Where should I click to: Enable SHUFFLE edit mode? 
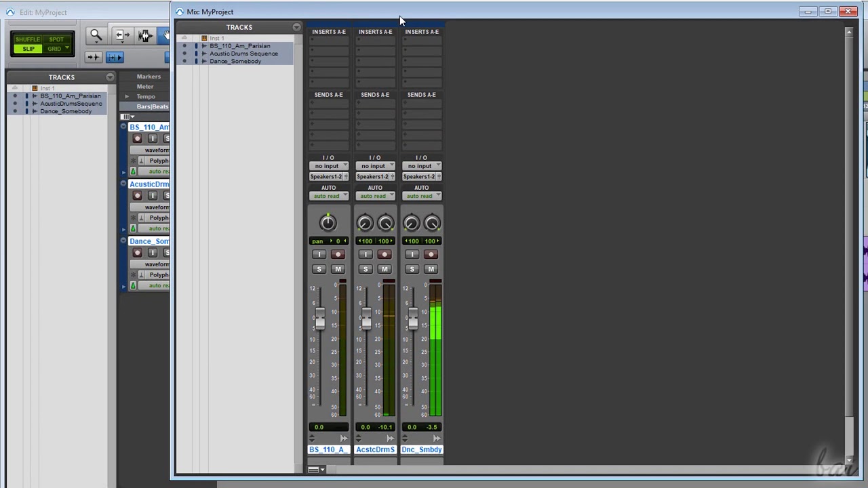point(28,39)
